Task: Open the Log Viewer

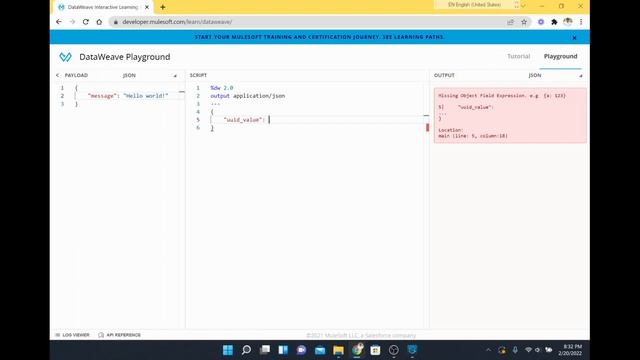Action: tap(72, 335)
